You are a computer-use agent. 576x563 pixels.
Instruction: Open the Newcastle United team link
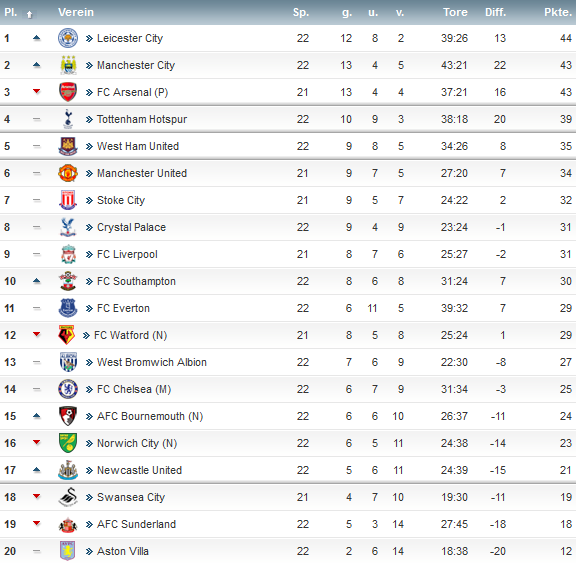139,470
